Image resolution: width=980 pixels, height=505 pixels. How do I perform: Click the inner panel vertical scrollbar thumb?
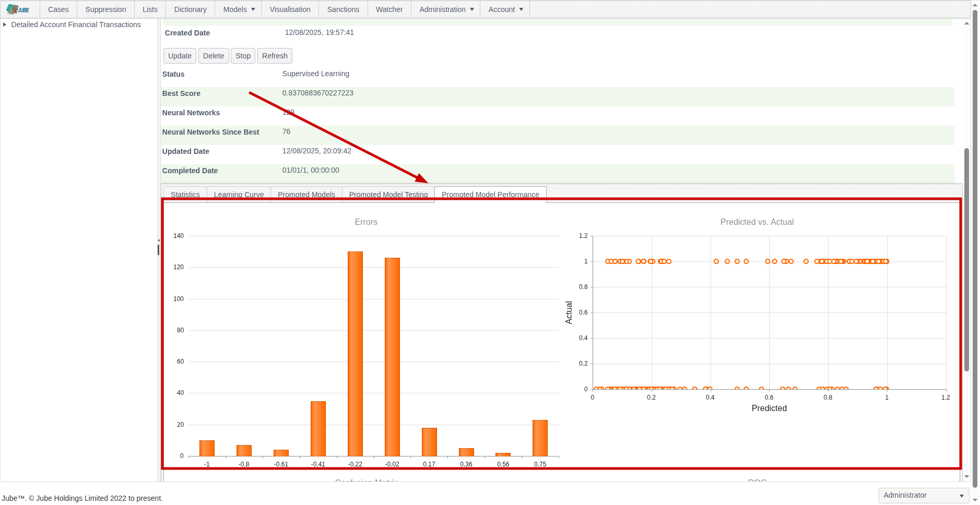pos(966,260)
